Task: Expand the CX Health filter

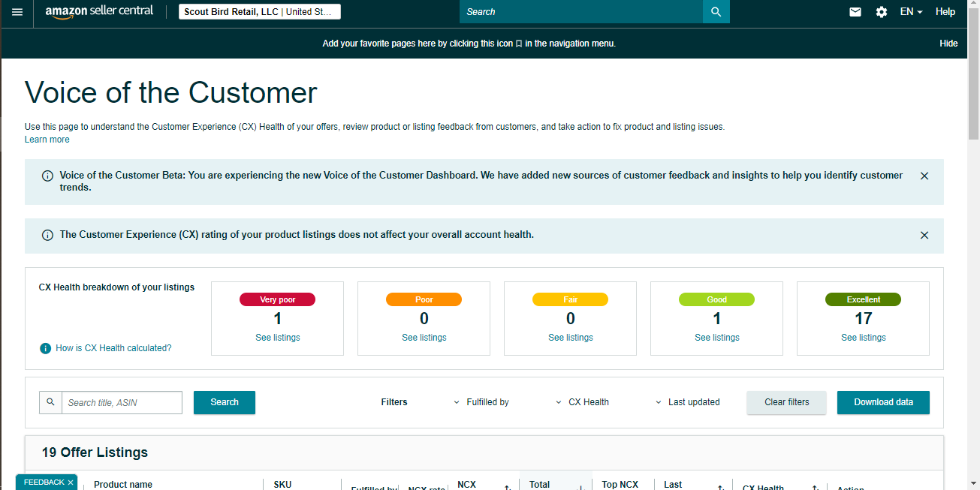Action: 582,402
